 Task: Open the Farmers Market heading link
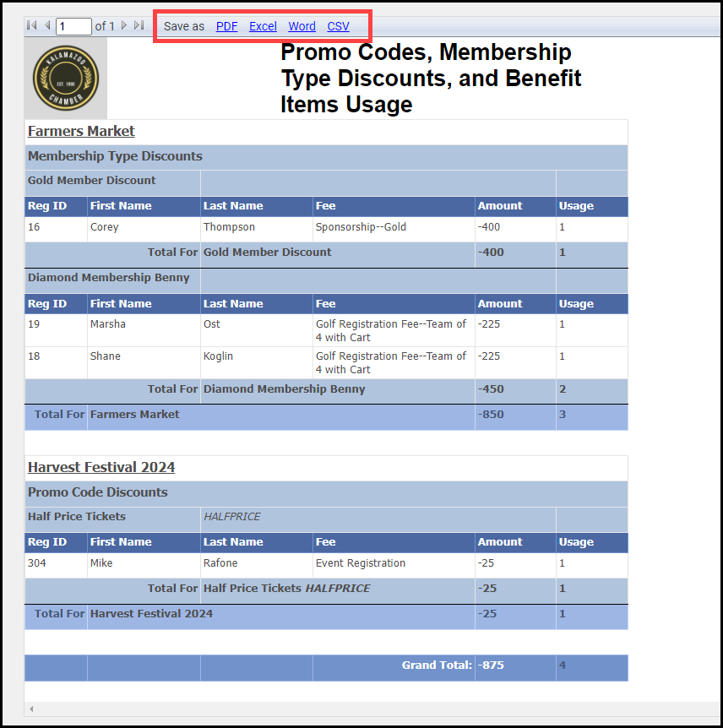(x=81, y=131)
